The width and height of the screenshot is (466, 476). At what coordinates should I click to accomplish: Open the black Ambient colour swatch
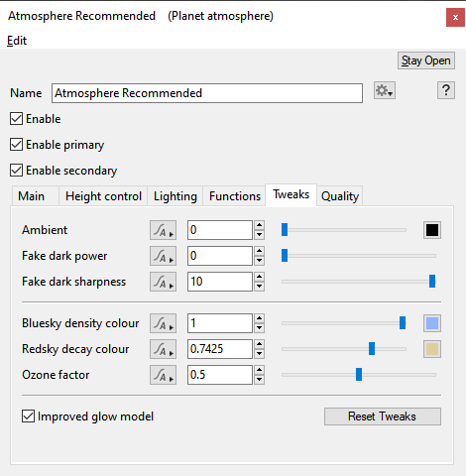pyautogui.click(x=432, y=230)
